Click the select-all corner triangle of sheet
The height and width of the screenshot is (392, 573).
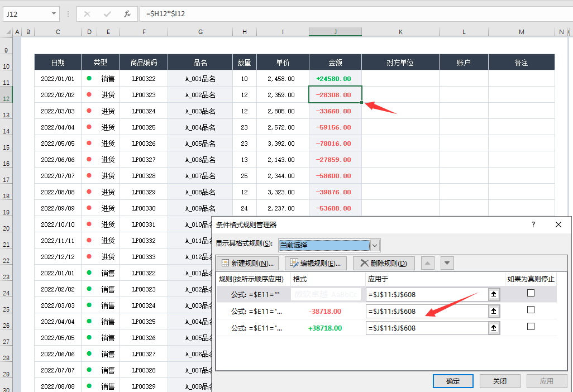8,32
